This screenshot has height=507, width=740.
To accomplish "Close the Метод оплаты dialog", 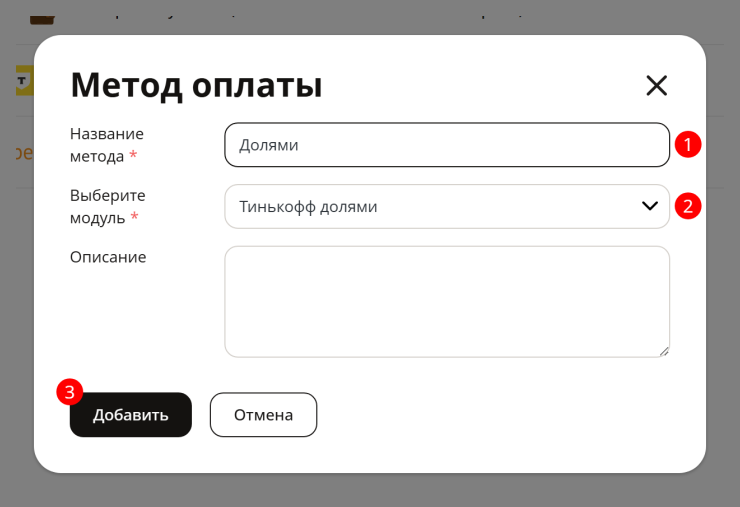I will pyautogui.click(x=656, y=85).
